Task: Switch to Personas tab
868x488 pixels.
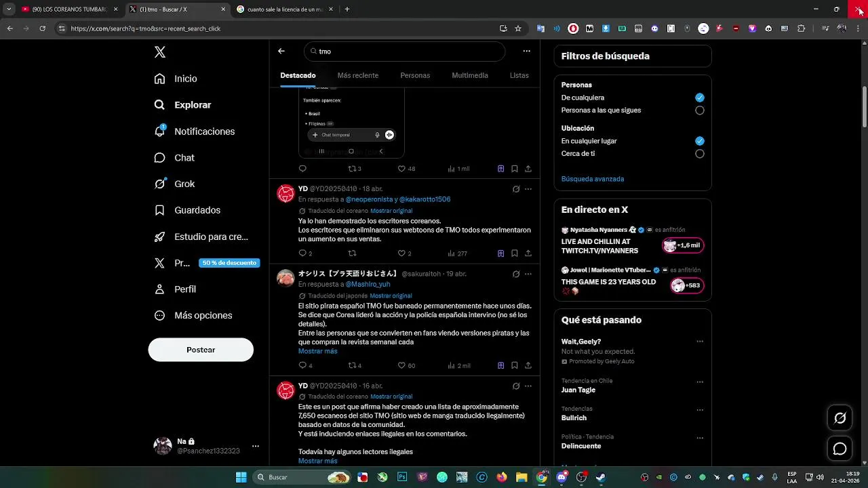Action: tap(415, 75)
